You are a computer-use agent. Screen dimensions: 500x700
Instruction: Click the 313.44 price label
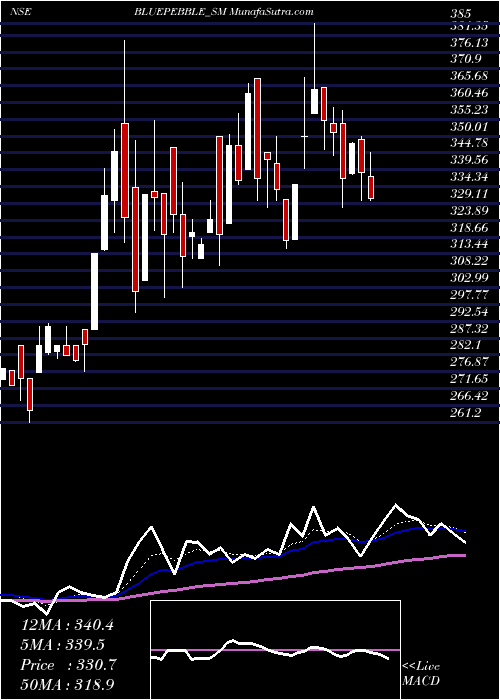[467, 244]
